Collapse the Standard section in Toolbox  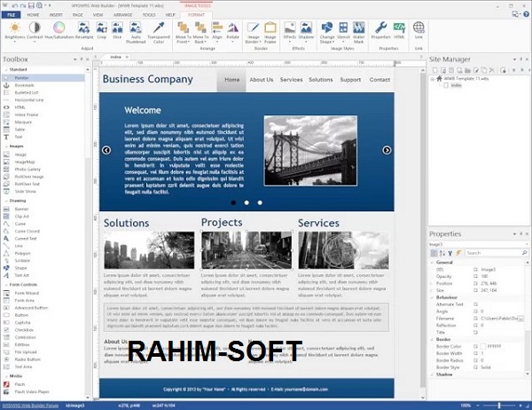5,68
